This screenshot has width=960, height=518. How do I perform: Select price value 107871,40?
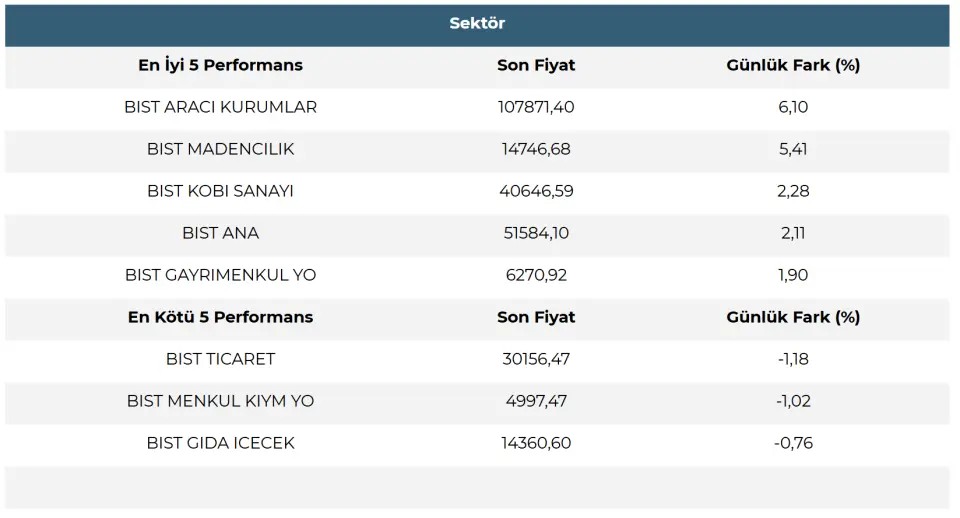(536, 107)
